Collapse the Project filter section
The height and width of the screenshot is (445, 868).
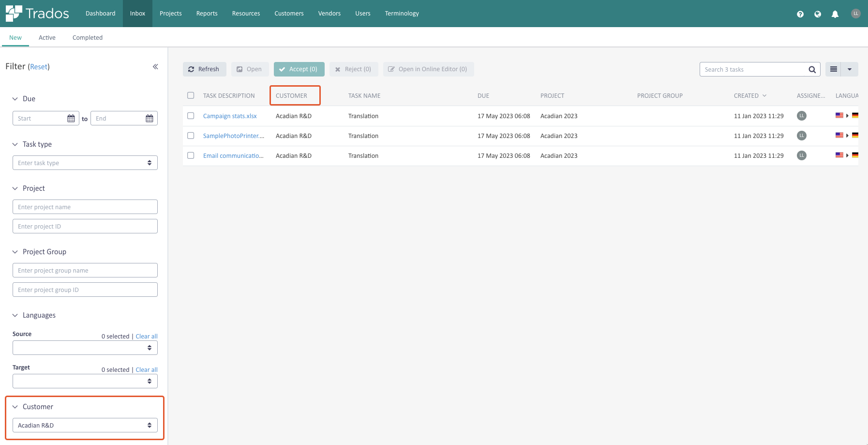point(15,188)
